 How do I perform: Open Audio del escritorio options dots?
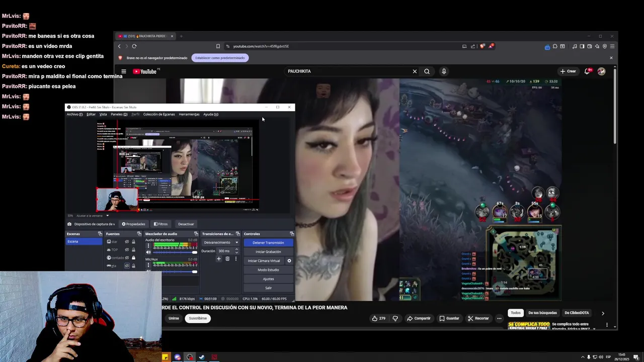tap(148, 246)
